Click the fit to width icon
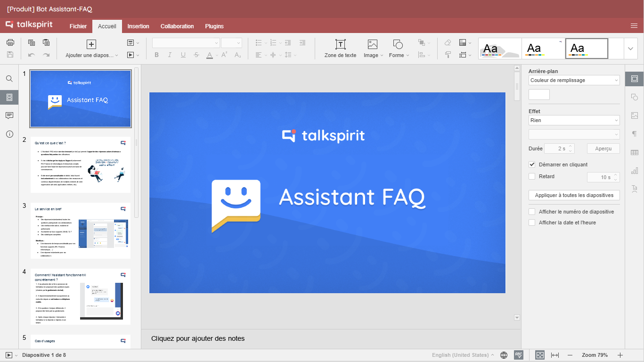 pos(555,355)
